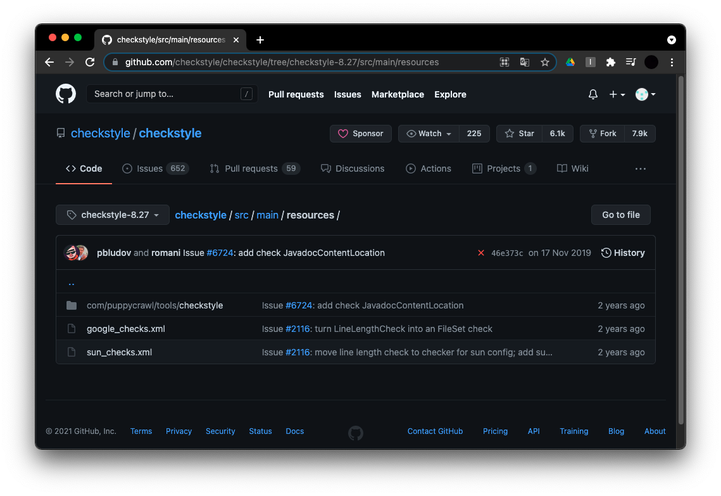The height and width of the screenshot is (496, 721).
Task: Show more repository tabs via ellipsis
Action: [640, 169]
